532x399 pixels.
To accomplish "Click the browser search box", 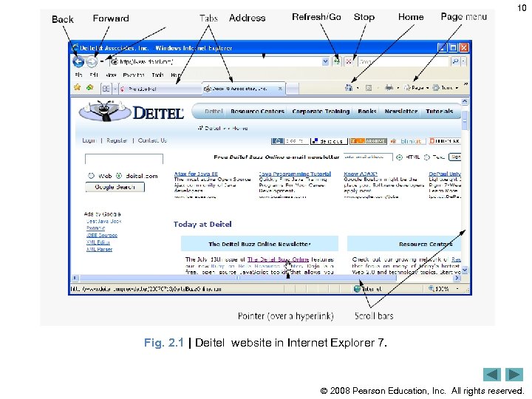I will point(403,62).
